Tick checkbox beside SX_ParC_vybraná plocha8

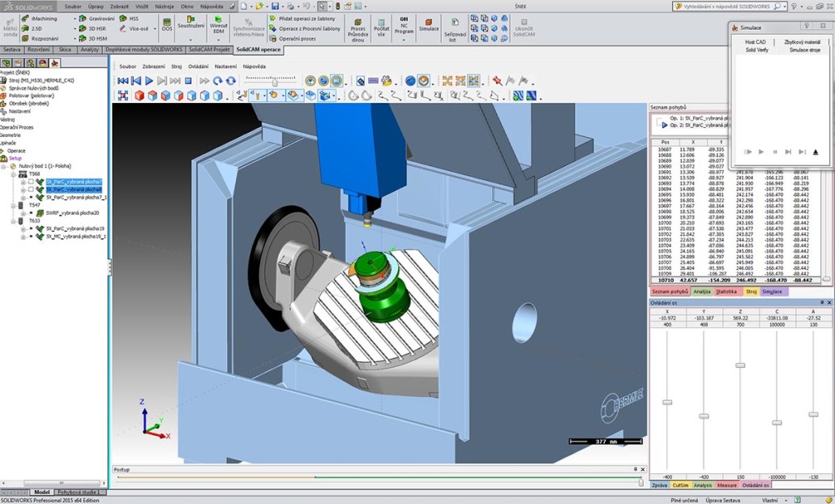click(31, 190)
